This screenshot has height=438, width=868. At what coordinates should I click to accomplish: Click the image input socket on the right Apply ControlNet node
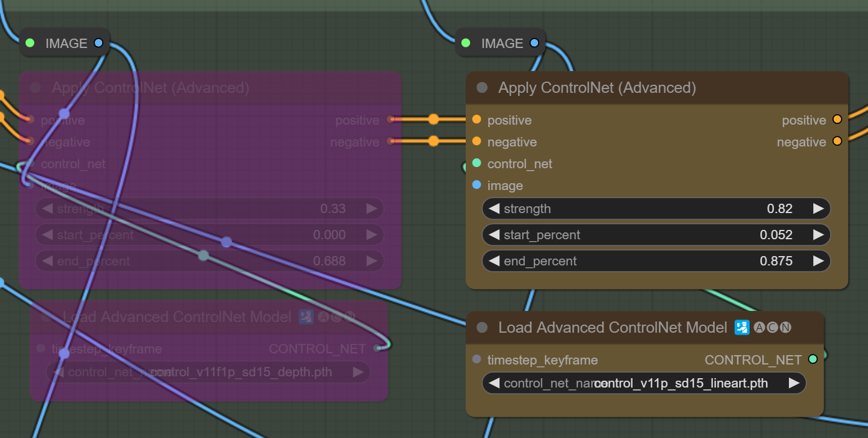pyautogui.click(x=477, y=185)
